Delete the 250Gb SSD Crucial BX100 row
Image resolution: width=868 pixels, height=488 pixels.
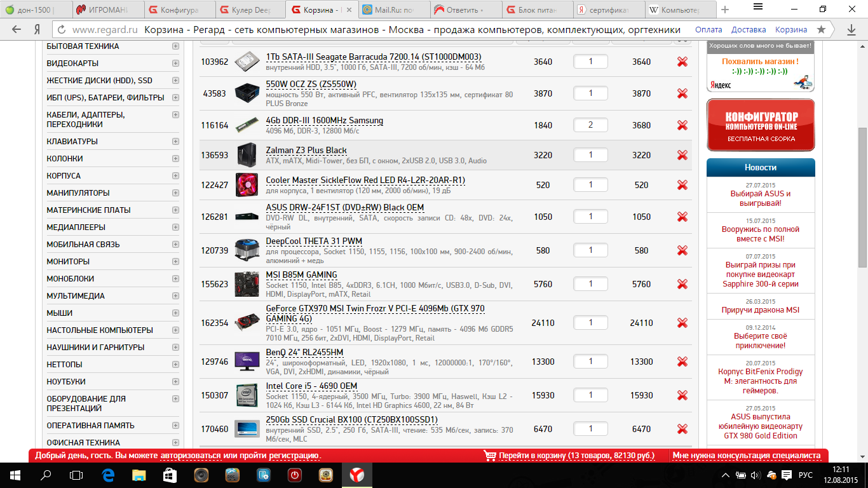click(x=682, y=429)
